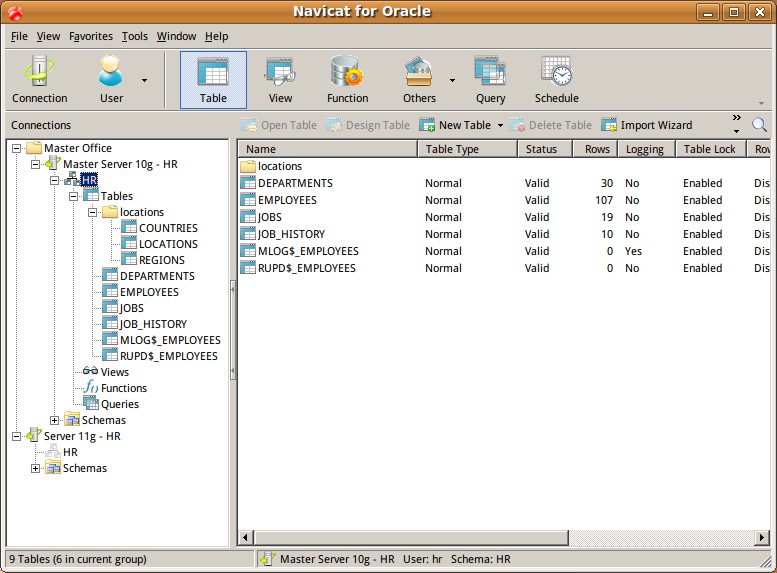Select HR schema under Server 11g
This screenshot has height=573, width=777.
point(70,452)
